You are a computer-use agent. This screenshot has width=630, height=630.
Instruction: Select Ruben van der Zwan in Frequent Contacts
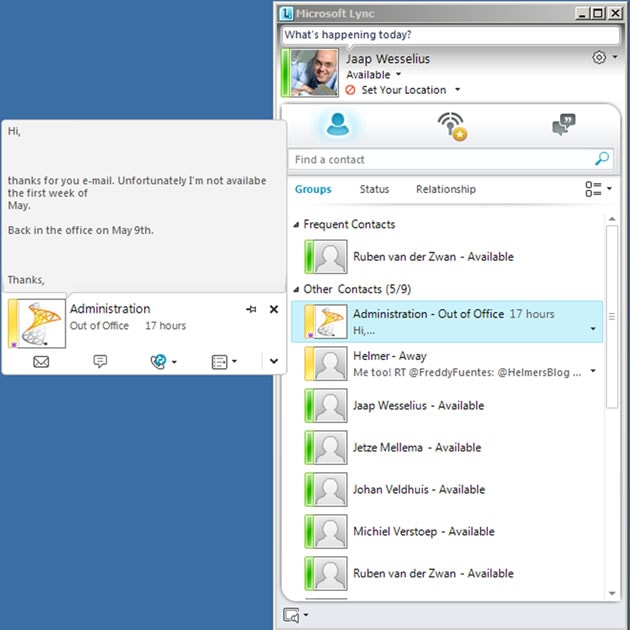[446, 257]
